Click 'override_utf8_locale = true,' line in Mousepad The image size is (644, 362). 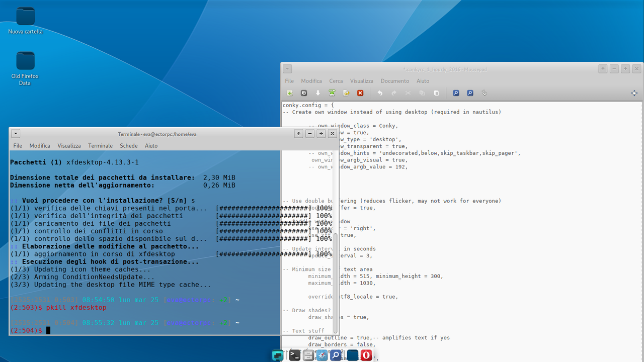(353, 297)
